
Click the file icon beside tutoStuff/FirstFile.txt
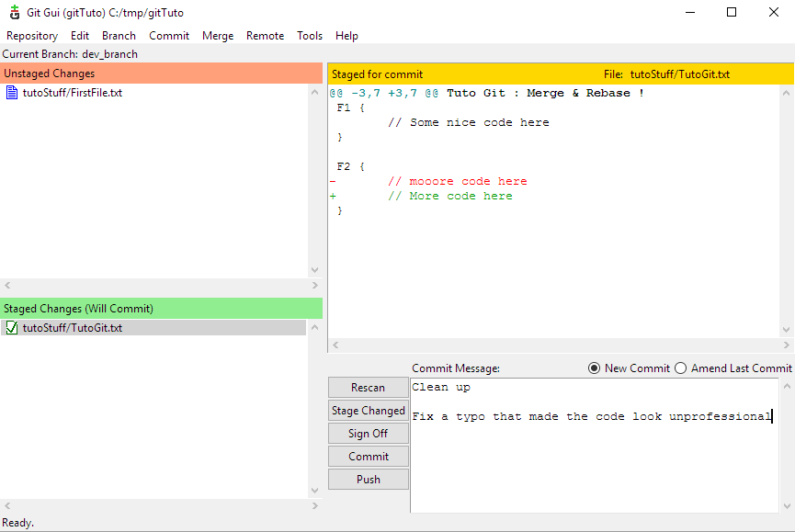pyautogui.click(x=12, y=93)
